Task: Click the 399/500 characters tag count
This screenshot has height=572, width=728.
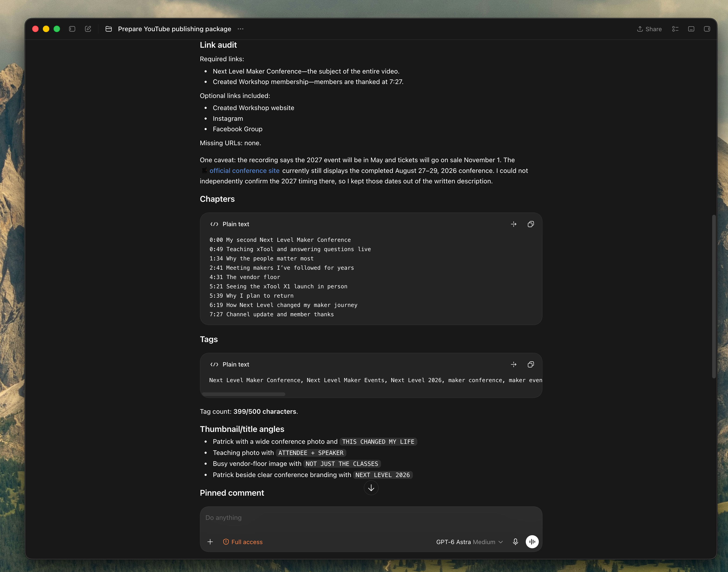Action: pos(265,411)
